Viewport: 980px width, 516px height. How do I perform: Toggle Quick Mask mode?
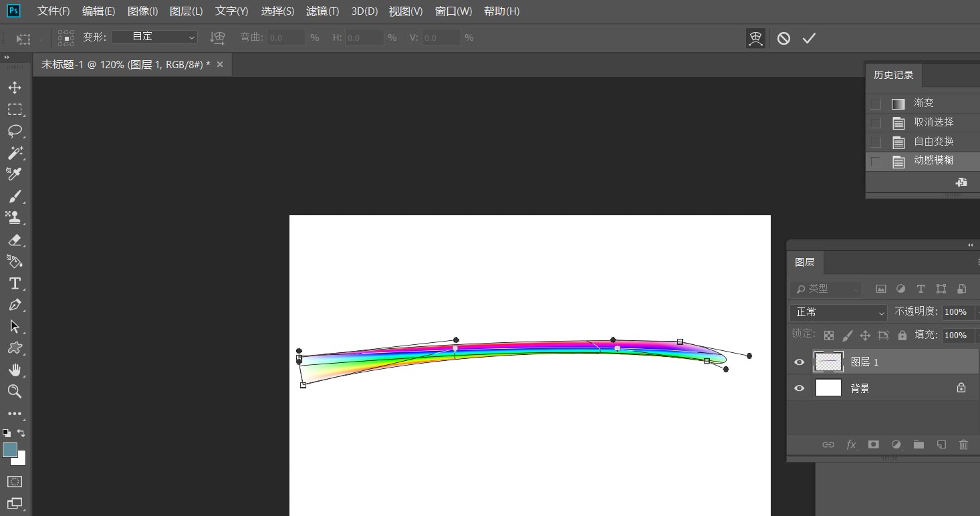point(15,481)
